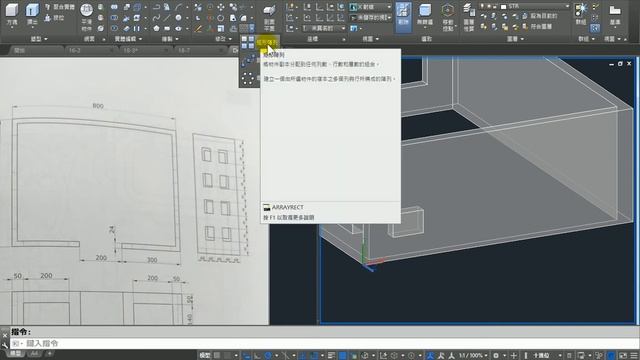640x360 pixels.
Task: Add a new layout with plus tab
Action: pos(49,353)
